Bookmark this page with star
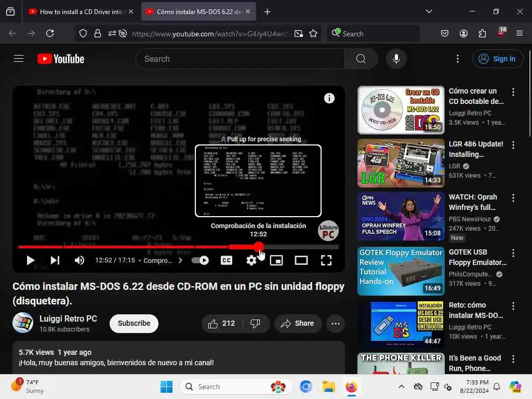Image resolution: width=532 pixels, height=399 pixels. 313,33
